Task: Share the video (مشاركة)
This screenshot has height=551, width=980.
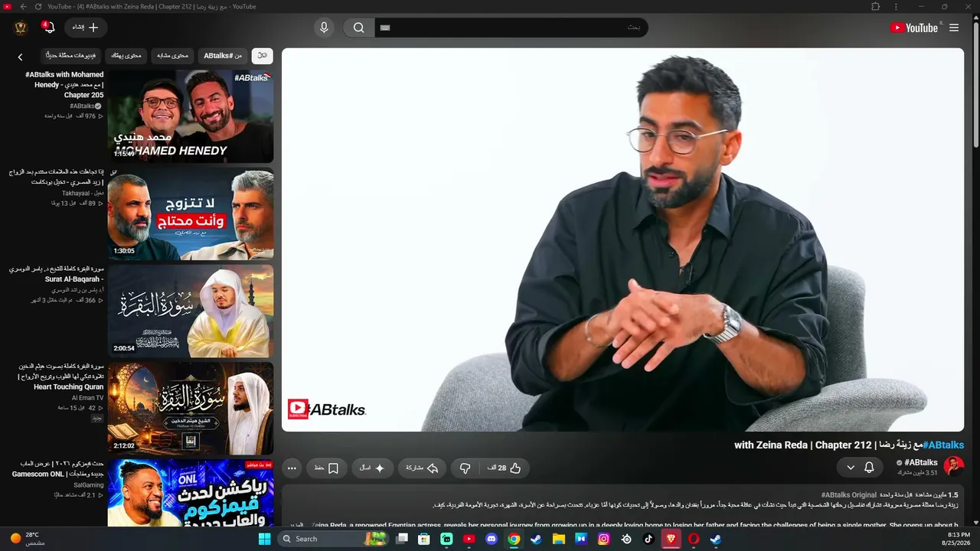Action: [x=422, y=468]
